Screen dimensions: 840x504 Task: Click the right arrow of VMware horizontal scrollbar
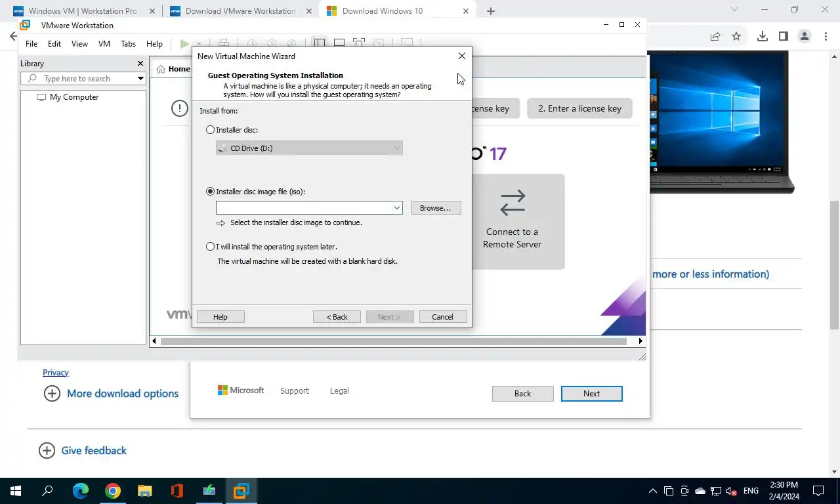640,341
